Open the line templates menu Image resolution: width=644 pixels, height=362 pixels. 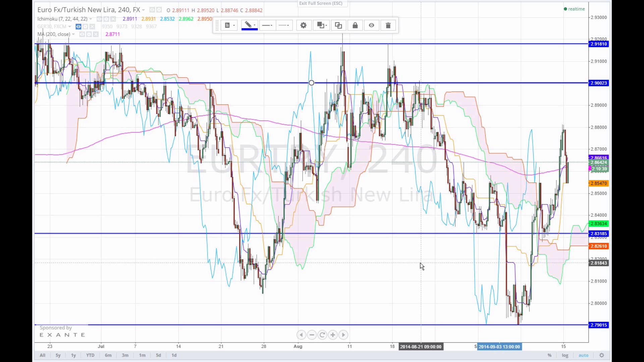(229, 25)
